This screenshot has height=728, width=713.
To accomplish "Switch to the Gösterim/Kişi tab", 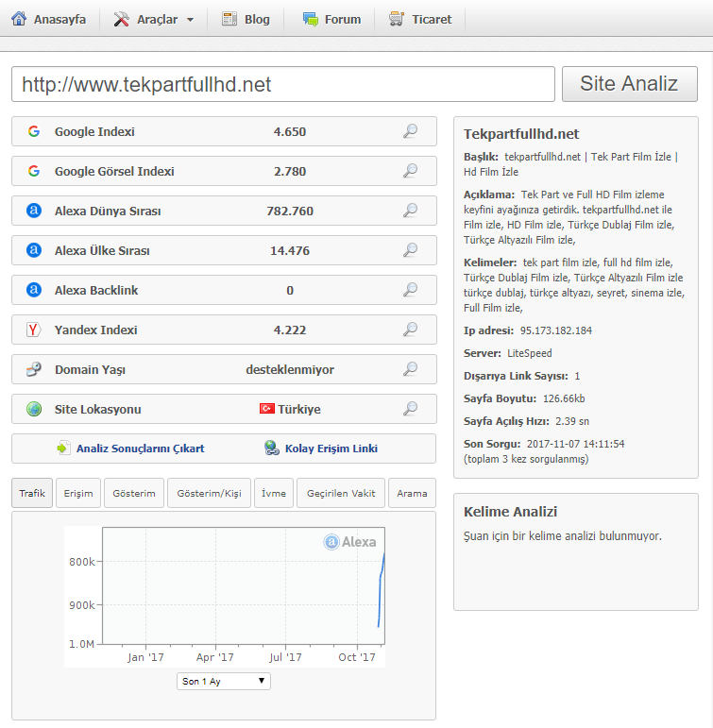I will click(x=209, y=493).
